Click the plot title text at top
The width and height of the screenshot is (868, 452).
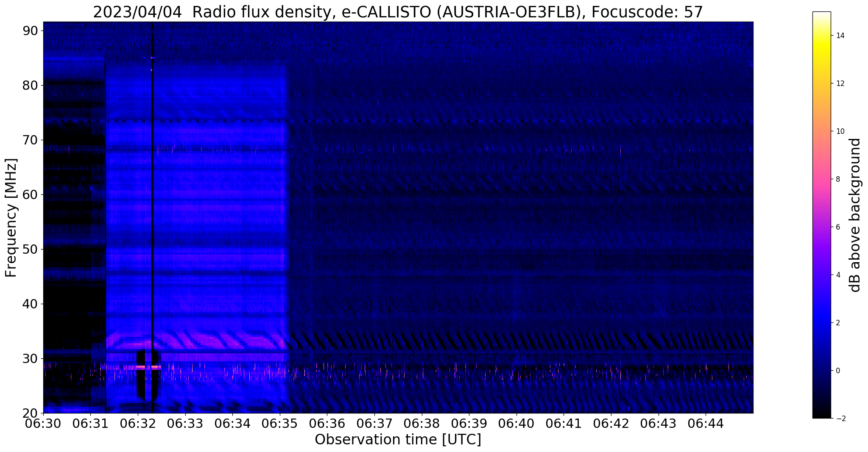click(398, 12)
